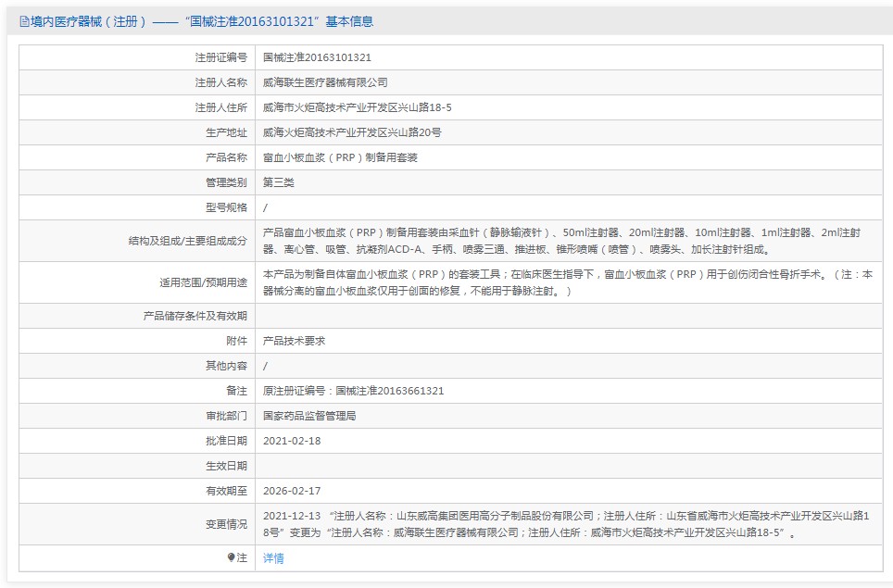This screenshot has width=893, height=588.
Task: Select change record text dated 2021-12-13
Action: (566, 524)
